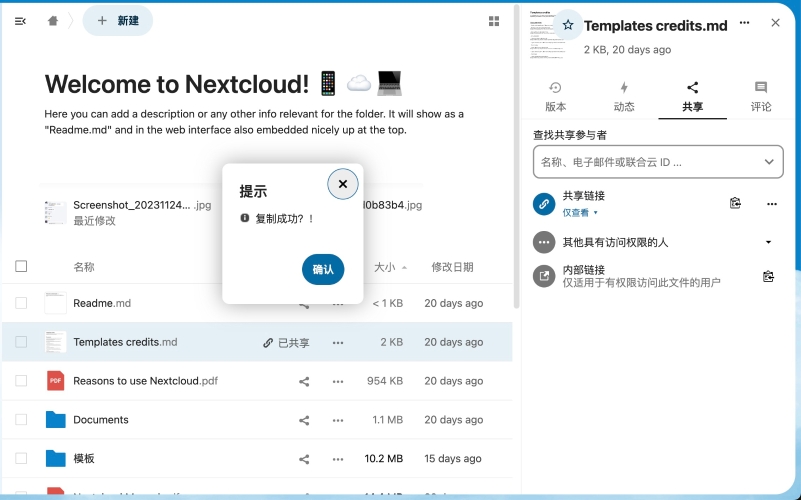Switch to grid view layout
Viewport: 801px width, 500px height.
[493, 21]
